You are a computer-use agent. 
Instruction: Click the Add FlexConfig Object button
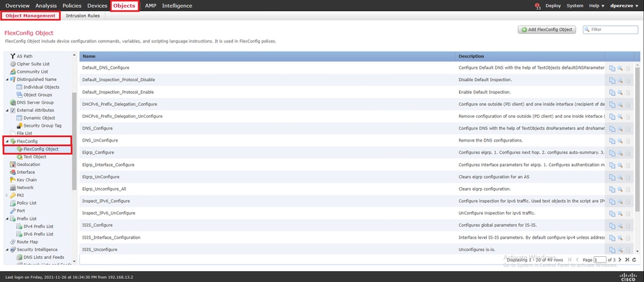pos(547,30)
